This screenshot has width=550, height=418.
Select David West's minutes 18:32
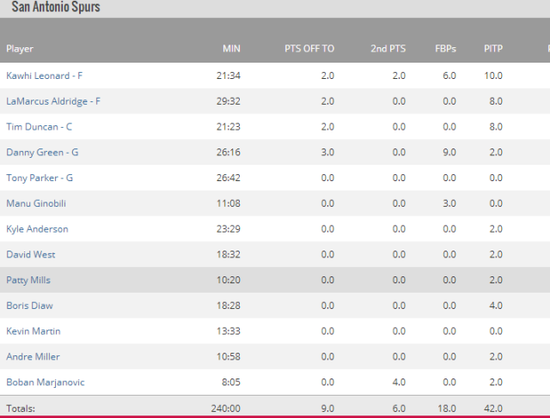tap(228, 255)
